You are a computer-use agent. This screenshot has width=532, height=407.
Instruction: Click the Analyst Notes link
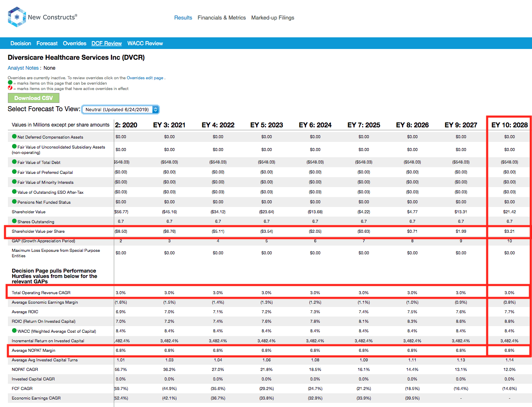(23, 68)
